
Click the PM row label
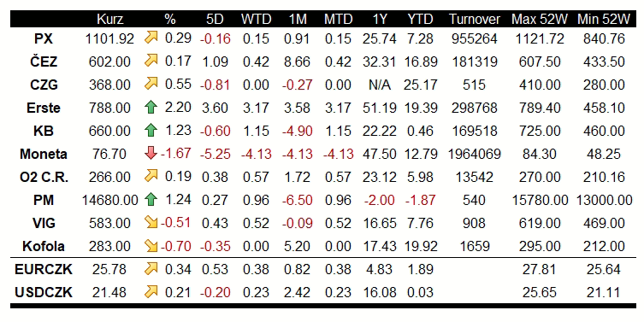point(44,200)
